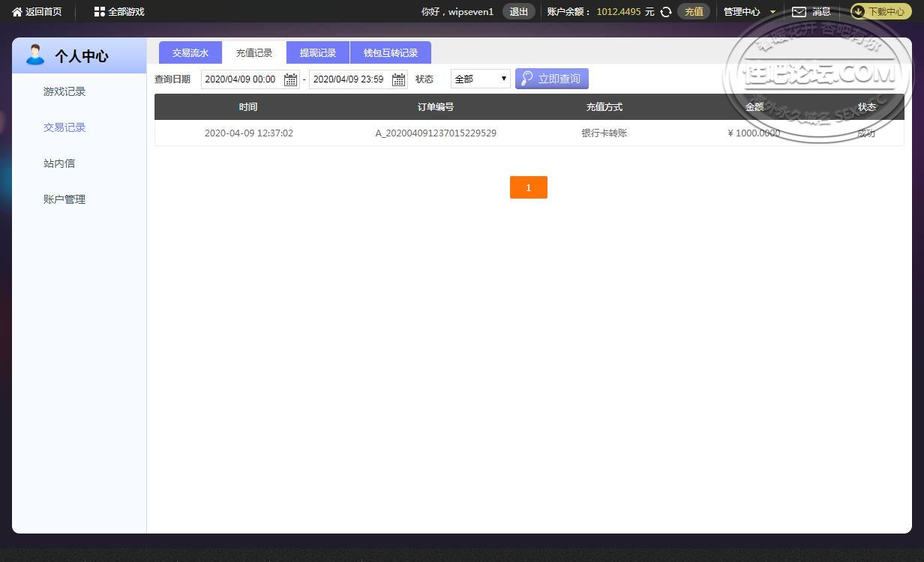The height and width of the screenshot is (562, 924).
Task: Open the 提现记录 tab
Action: coord(318,52)
